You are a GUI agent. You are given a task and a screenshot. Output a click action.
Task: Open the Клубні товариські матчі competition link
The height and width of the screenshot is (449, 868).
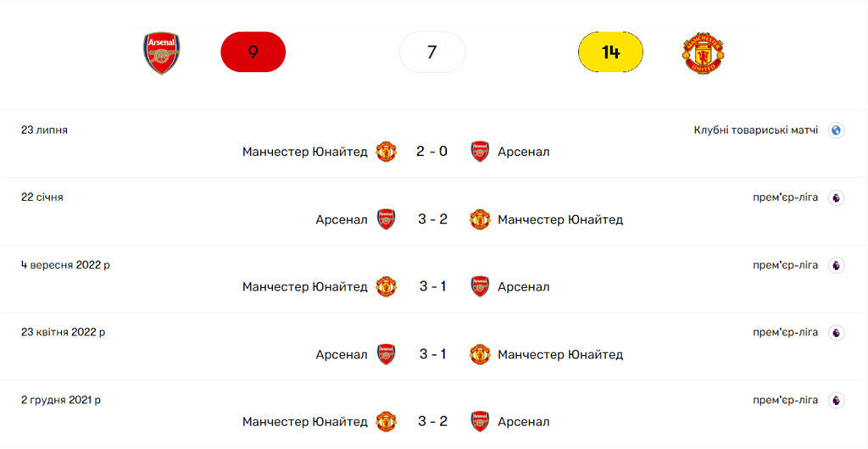tap(756, 130)
